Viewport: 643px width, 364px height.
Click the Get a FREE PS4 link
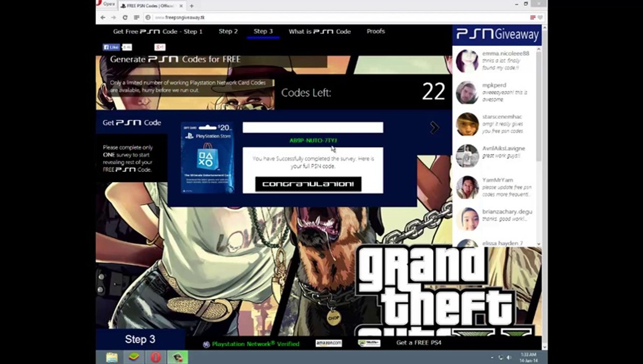(419, 343)
